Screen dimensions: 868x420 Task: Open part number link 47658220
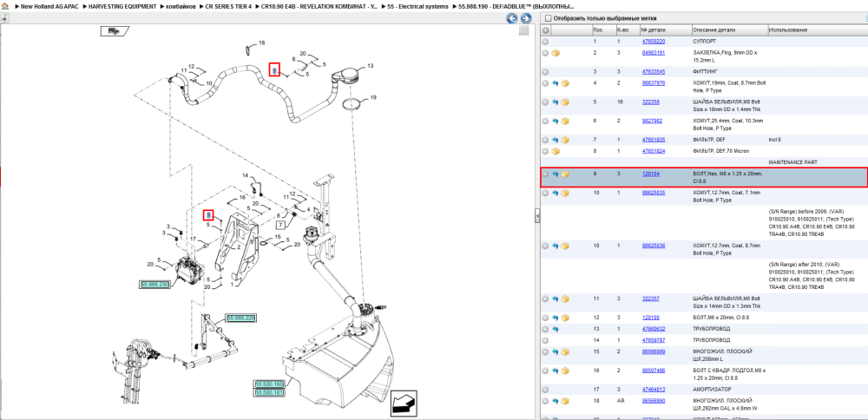654,42
